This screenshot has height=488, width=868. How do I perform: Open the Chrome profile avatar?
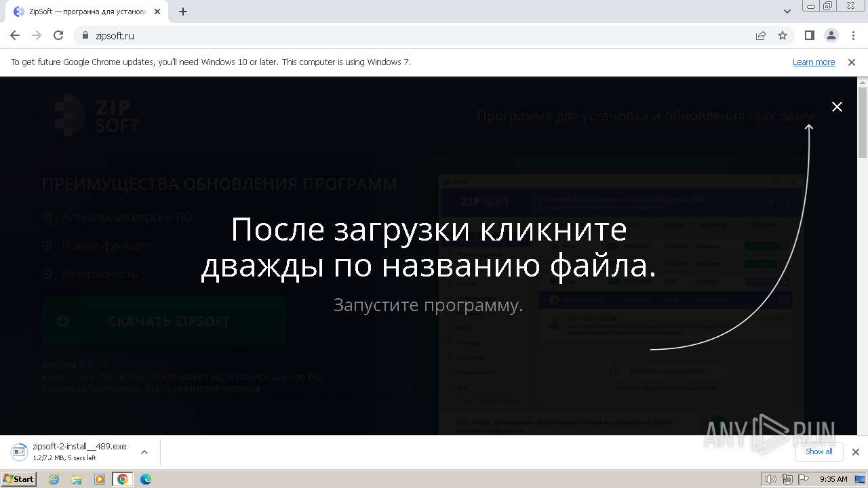click(831, 35)
